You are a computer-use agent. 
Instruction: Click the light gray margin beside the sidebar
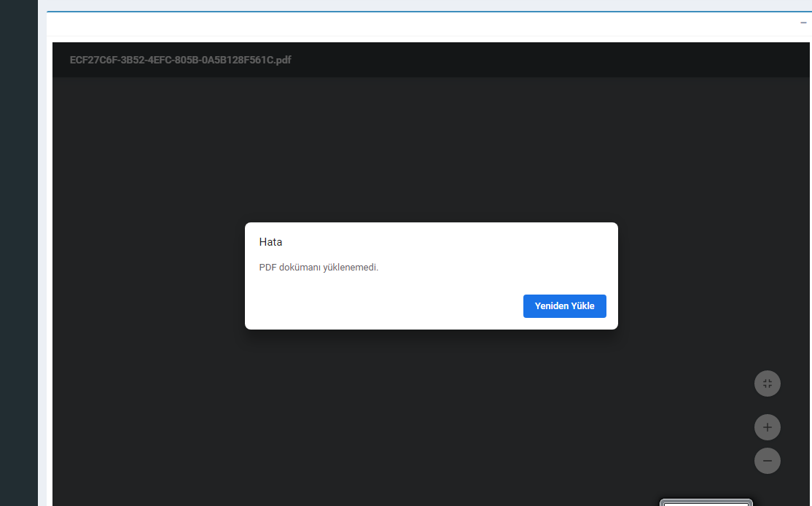point(42,255)
